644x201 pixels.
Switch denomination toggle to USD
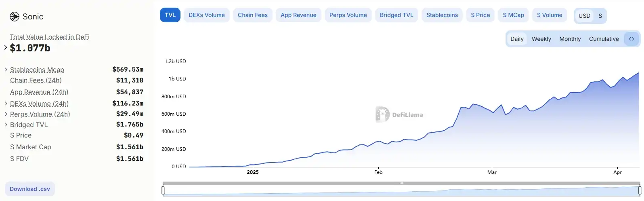point(584,16)
